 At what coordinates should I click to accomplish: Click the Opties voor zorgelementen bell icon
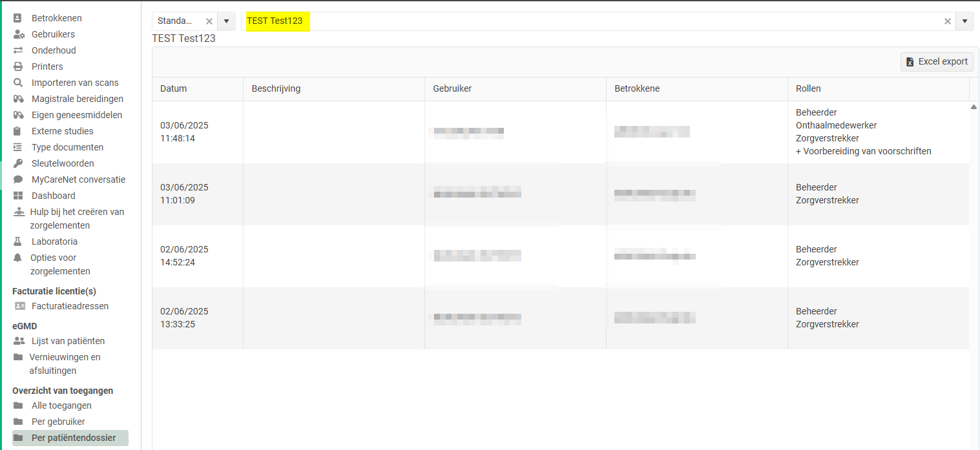17,258
